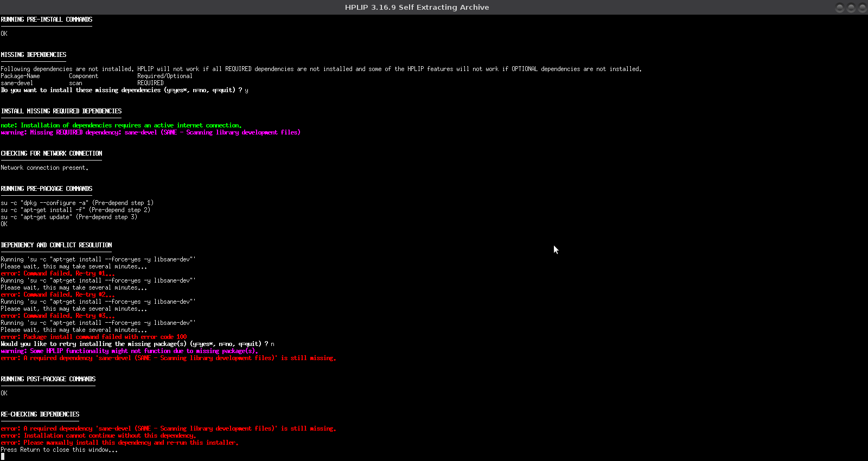Screen dimensions: 868x461
Task: Click the 'Press Return to close this window...' line
Action: click(59, 450)
